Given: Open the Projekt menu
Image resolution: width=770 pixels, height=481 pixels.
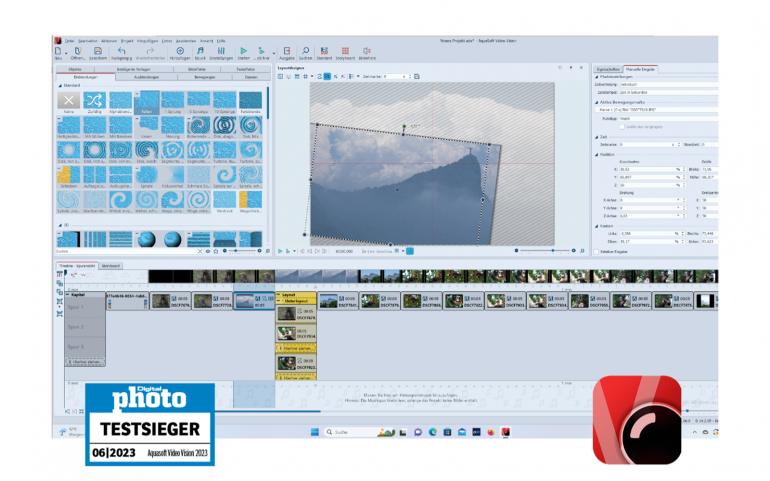Looking at the screenshot, I should (127, 41).
